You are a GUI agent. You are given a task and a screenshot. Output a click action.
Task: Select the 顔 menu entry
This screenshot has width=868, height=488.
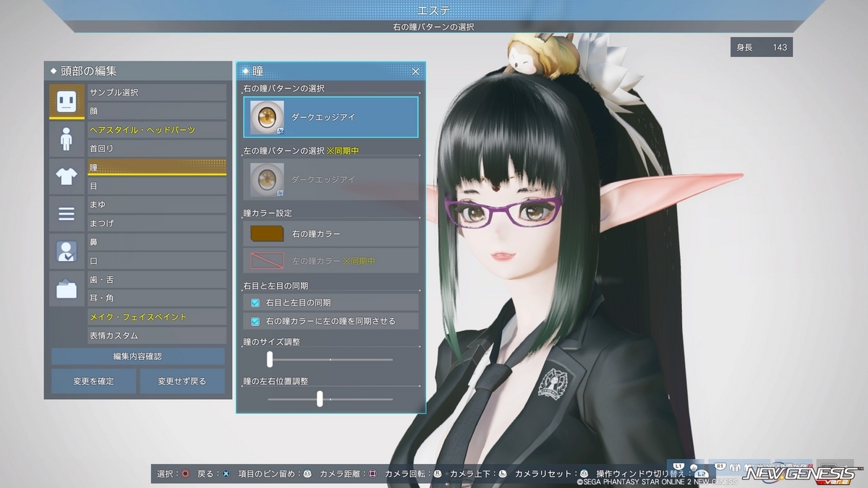coord(157,111)
